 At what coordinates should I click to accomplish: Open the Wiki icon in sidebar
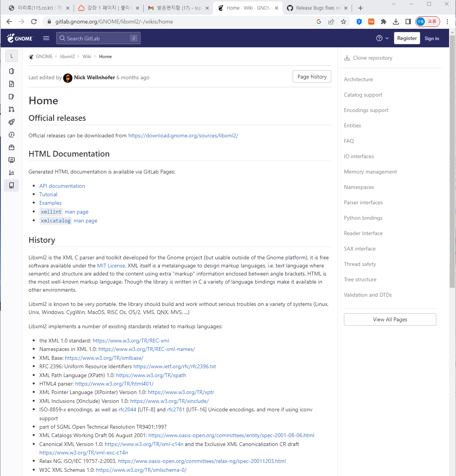[12, 185]
